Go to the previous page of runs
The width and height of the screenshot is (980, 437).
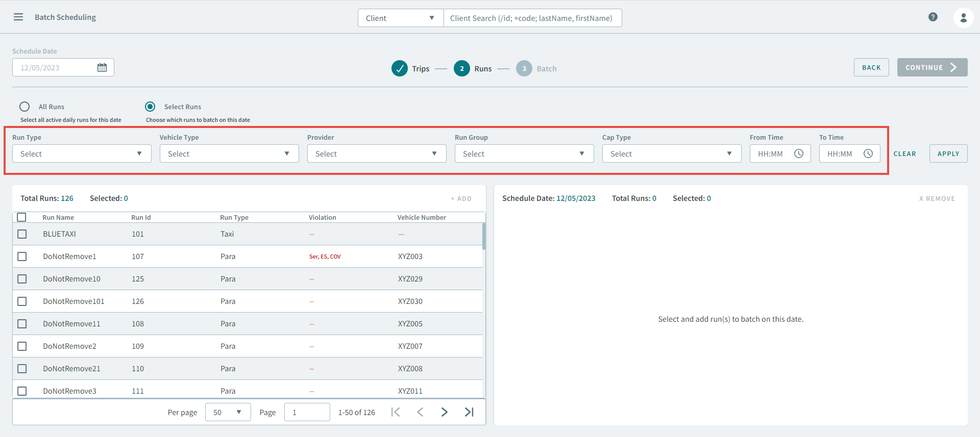click(420, 412)
